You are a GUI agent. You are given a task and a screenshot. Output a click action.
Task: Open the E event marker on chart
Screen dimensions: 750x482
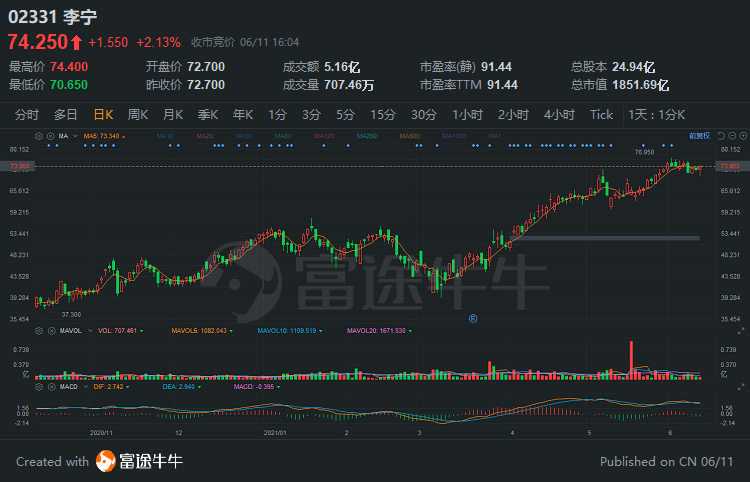pyautogui.click(x=473, y=318)
